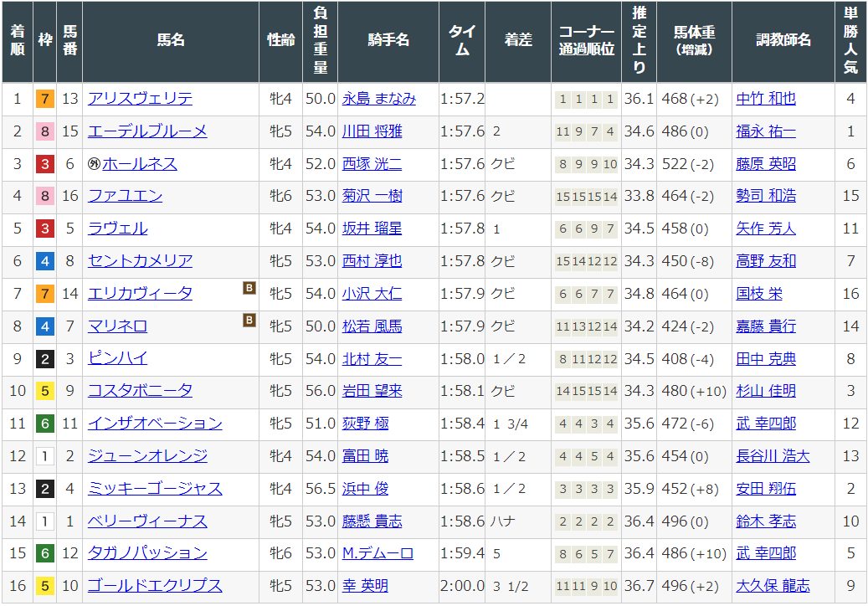Click the 馬名 column header
The height and width of the screenshot is (606, 868).
pyautogui.click(x=171, y=40)
